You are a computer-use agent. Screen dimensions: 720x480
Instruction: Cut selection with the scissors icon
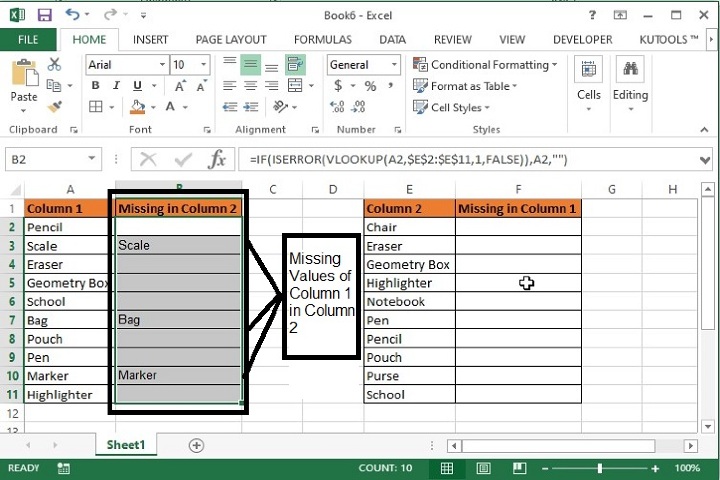[x=54, y=64]
